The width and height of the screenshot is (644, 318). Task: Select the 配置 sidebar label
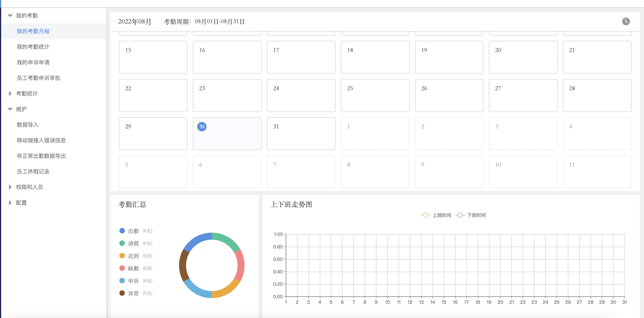[21, 202]
